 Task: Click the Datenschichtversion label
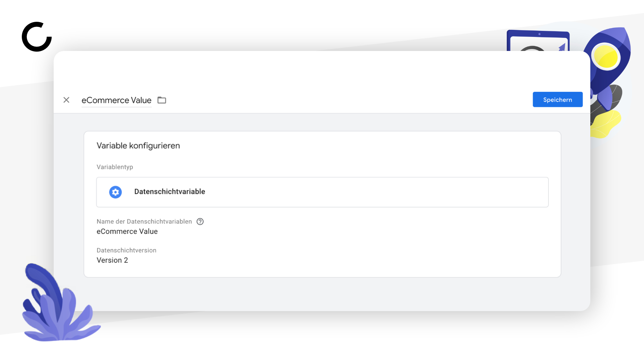pos(126,250)
